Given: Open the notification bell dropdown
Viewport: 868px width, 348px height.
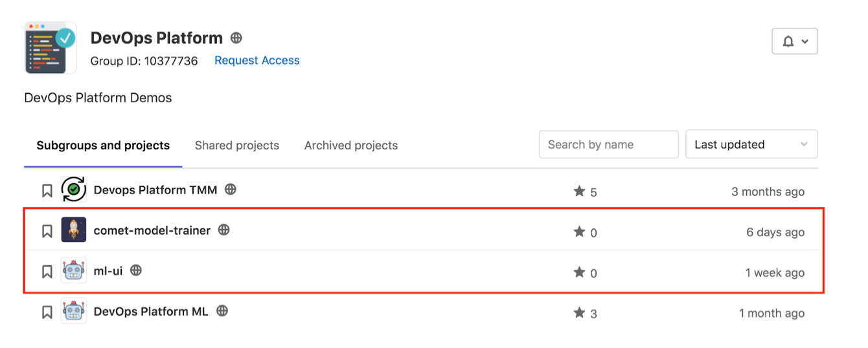Looking at the screenshot, I should point(795,41).
